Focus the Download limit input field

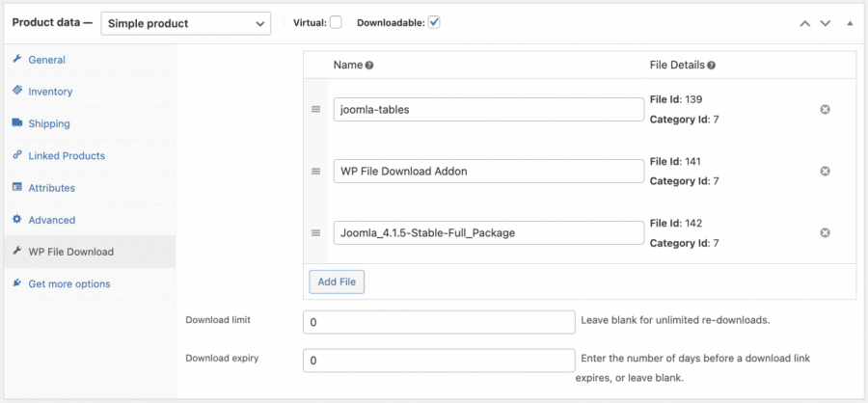(x=439, y=322)
